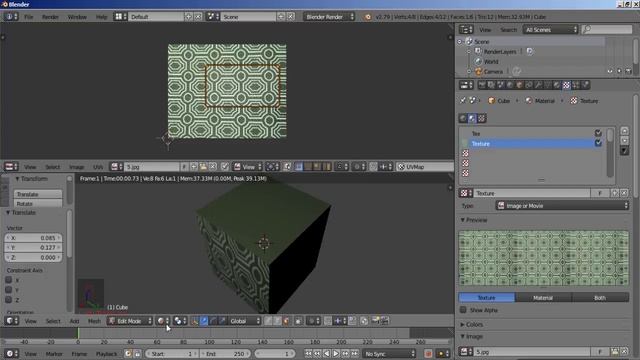Add new screen layout plus icon

point(188,17)
